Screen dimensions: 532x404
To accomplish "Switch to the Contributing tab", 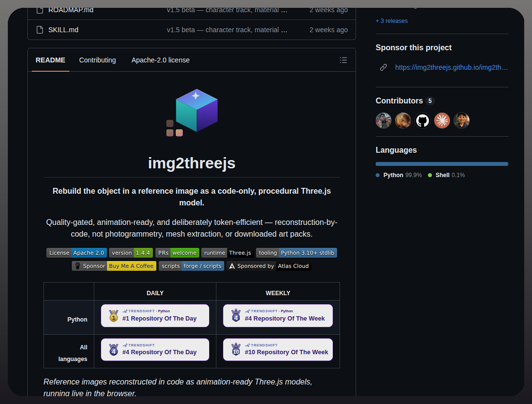I will click(97, 60).
